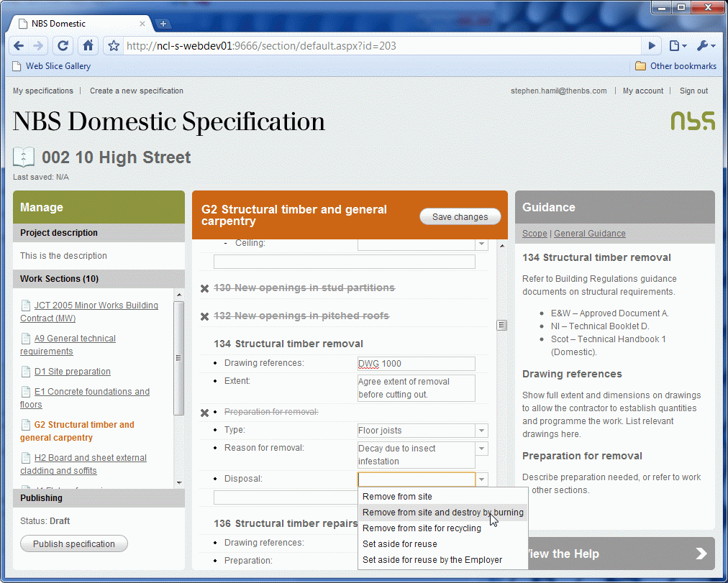This screenshot has height=583, width=728.
Task: Choose Set aside for reuse option
Action: coord(443,543)
